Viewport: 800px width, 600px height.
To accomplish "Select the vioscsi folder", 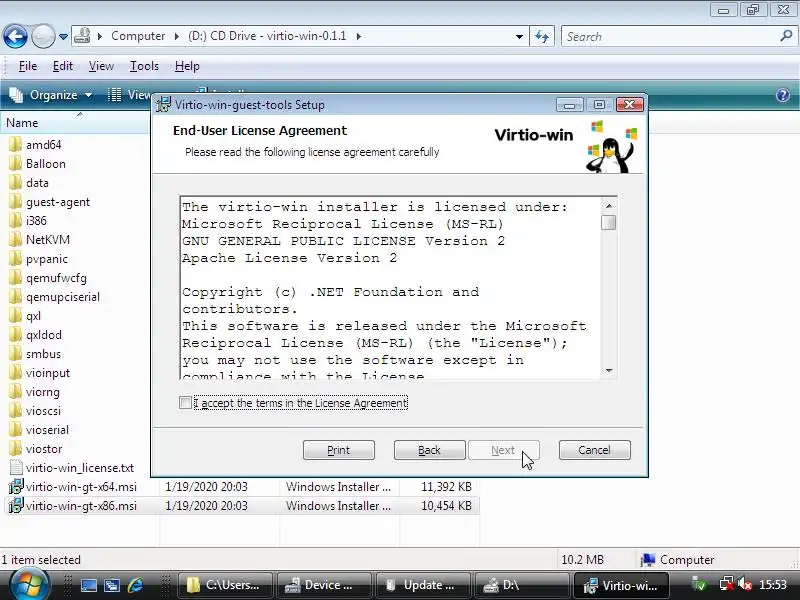I will [x=43, y=411].
